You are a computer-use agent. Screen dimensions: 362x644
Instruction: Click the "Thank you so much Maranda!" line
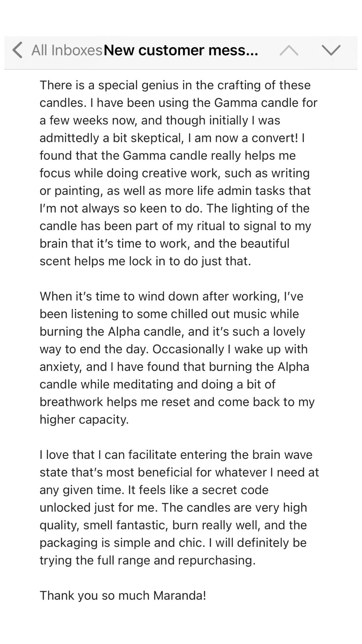pyautogui.click(x=123, y=595)
